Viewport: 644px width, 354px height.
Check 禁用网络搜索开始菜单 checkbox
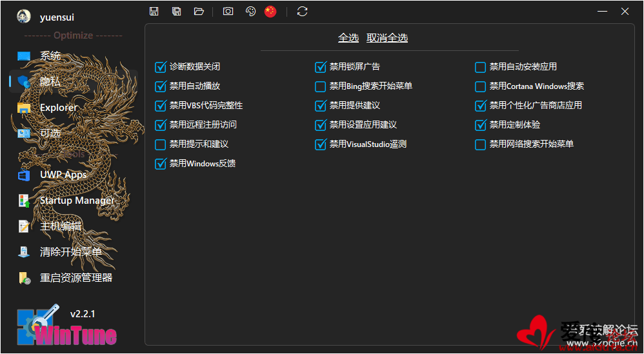point(481,144)
